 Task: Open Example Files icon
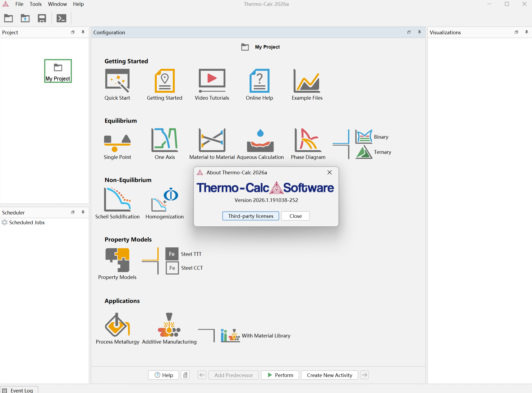[x=307, y=81]
